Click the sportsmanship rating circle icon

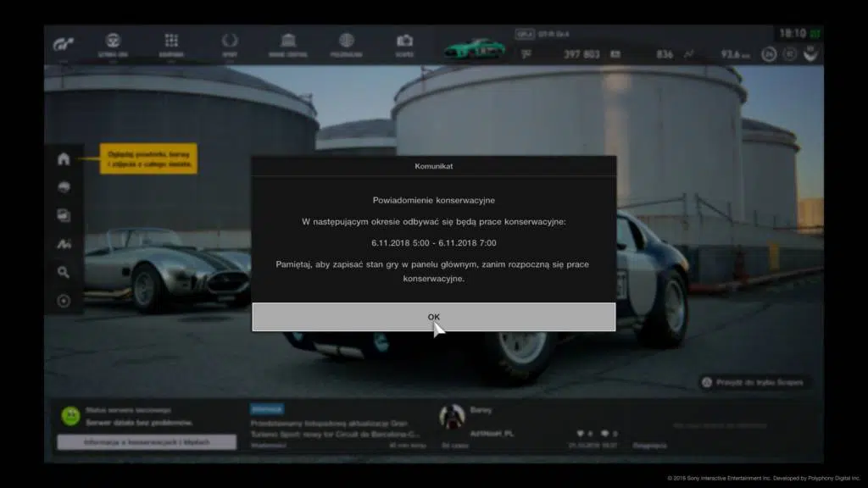click(790, 54)
